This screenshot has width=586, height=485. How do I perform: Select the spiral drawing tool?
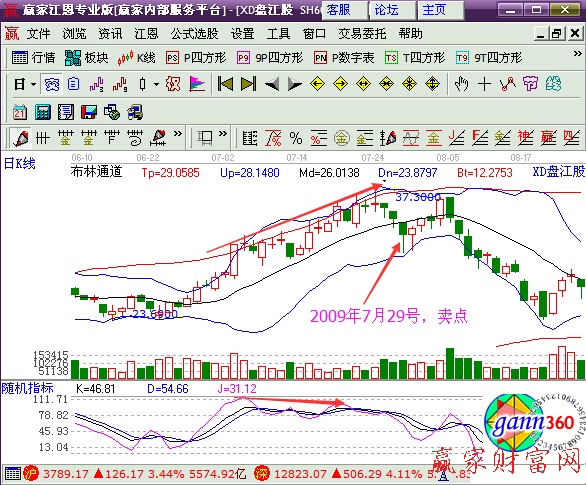(x=135, y=138)
